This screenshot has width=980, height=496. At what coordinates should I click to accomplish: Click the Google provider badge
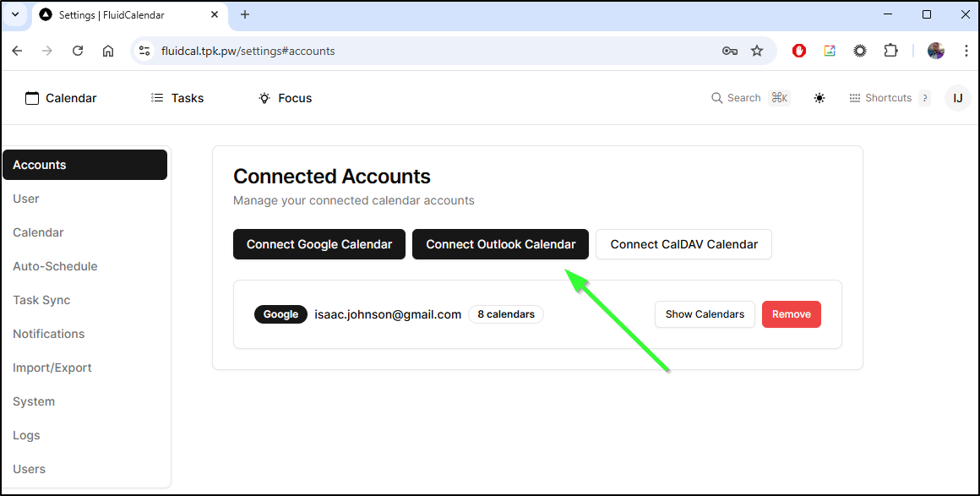pyautogui.click(x=280, y=314)
